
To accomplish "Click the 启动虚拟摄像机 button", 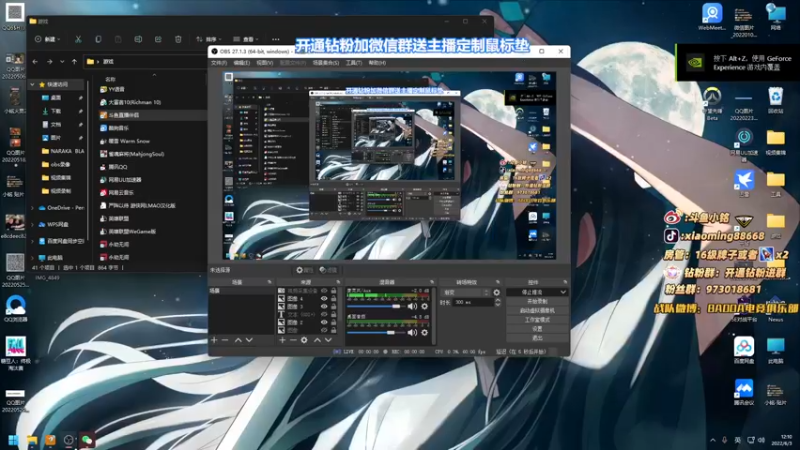I will pos(537,311).
